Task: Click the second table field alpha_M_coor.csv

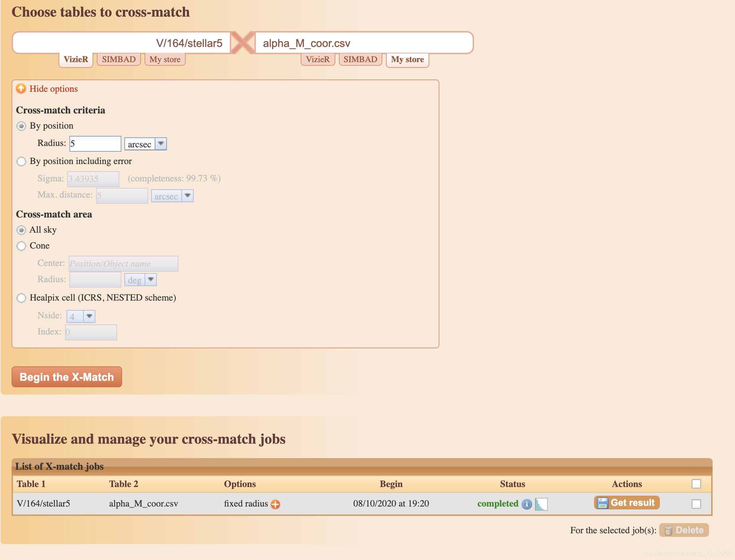Action: (x=364, y=43)
